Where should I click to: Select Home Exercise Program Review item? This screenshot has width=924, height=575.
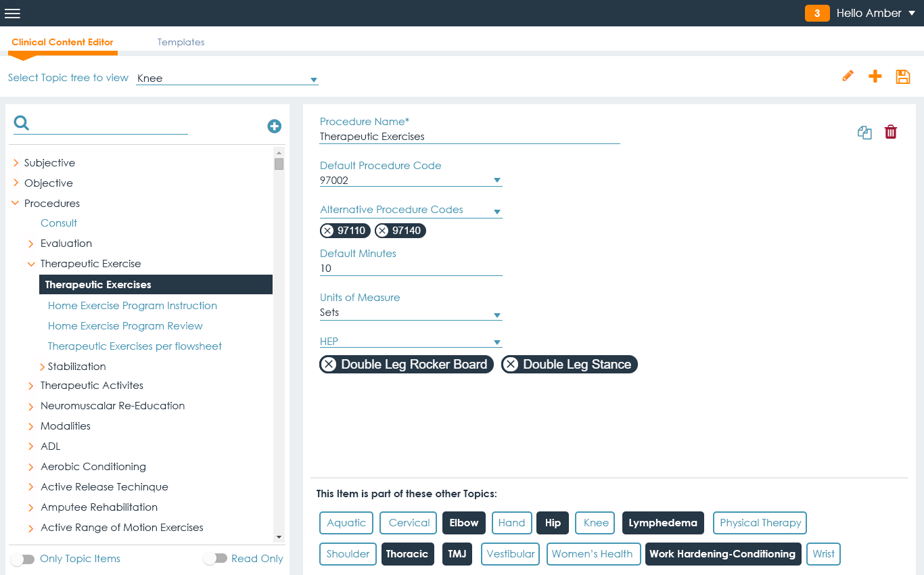click(x=125, y=326)
